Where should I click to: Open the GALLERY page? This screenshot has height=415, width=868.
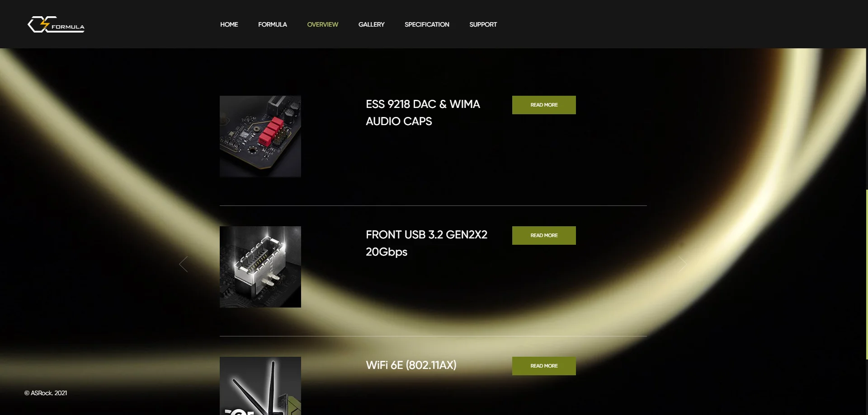371,24
